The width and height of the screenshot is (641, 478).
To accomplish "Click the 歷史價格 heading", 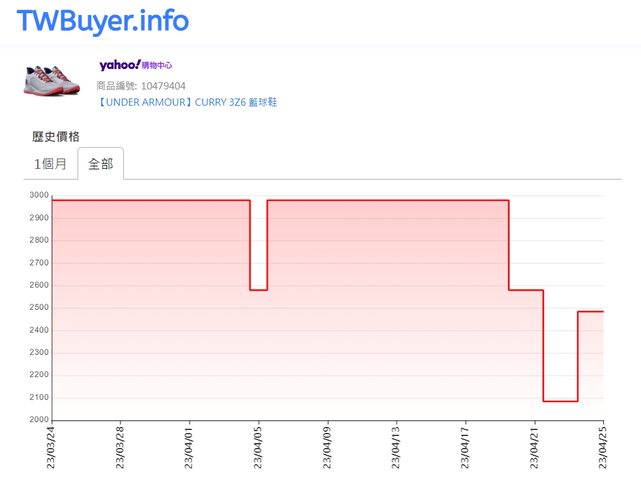I will 56,136.
